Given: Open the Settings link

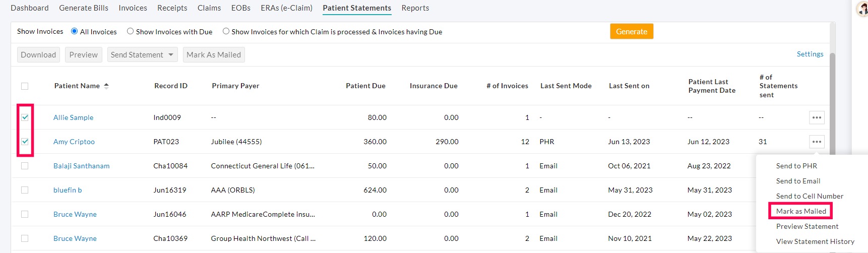Looking at the screenshot, I should (x=810, y=54).
